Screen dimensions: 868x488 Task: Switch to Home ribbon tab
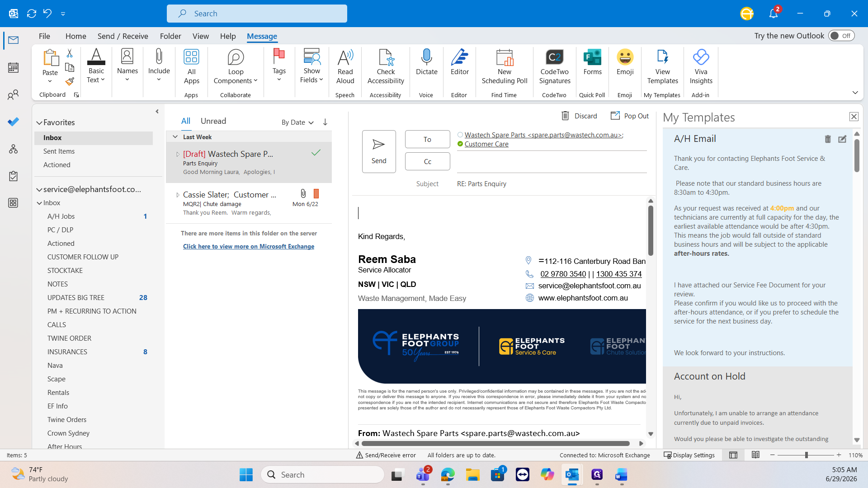[75, 36]
